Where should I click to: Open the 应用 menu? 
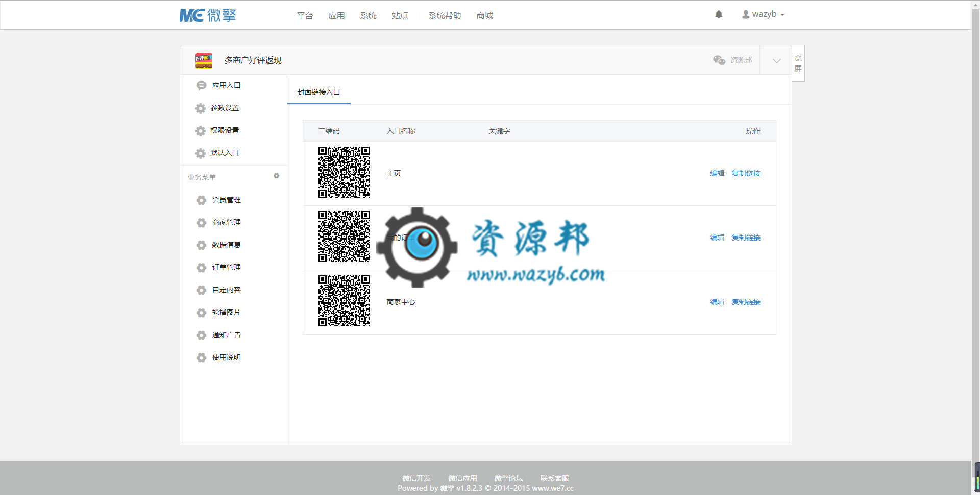tap(337, 16)
